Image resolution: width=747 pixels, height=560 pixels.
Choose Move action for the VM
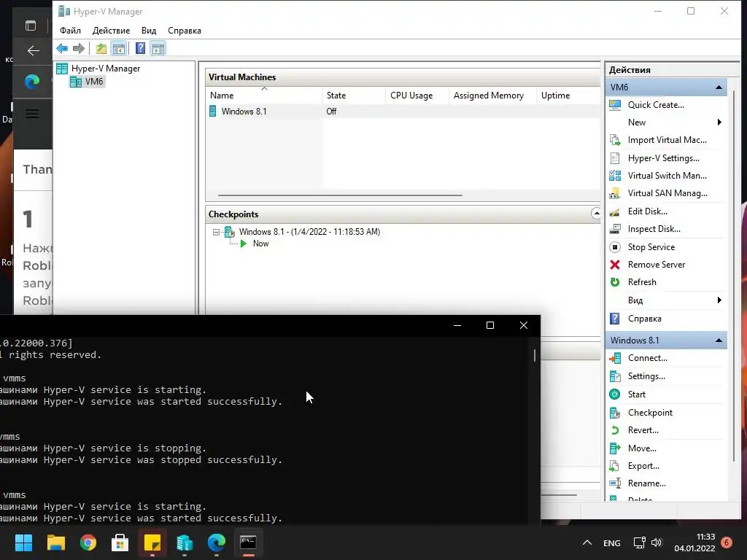(642, 448)
